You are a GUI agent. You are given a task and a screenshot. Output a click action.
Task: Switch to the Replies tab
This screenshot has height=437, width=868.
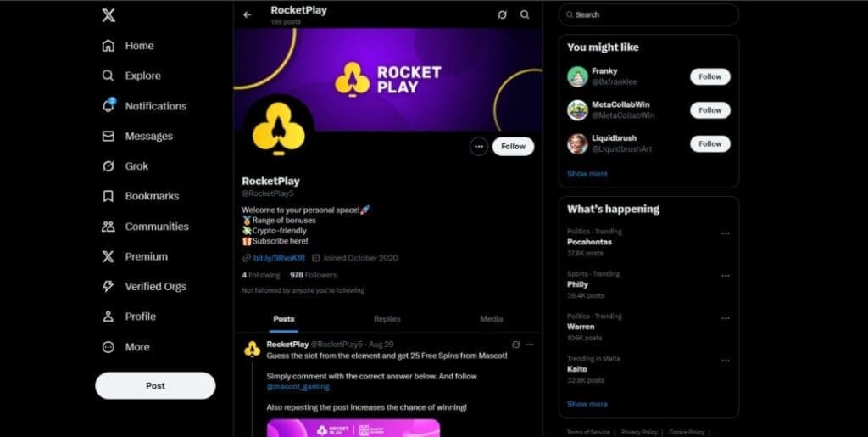pyautogui.click(x=387, y=319)
